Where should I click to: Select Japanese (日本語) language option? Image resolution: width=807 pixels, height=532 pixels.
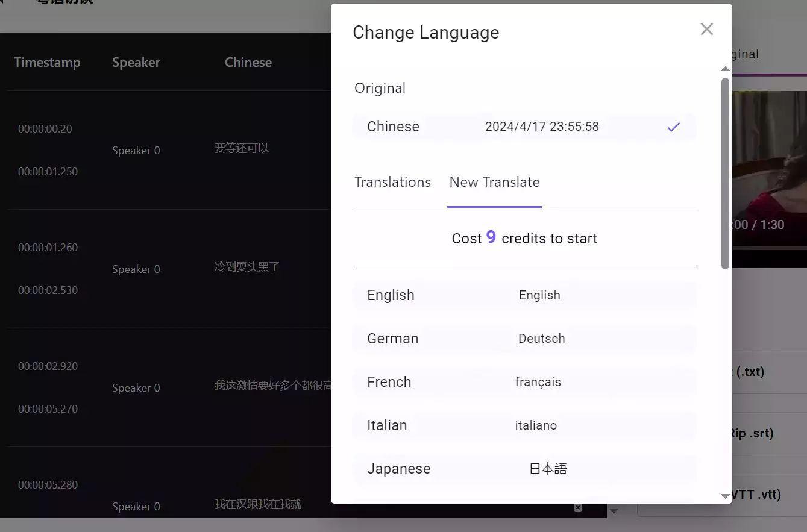(524, 469)
